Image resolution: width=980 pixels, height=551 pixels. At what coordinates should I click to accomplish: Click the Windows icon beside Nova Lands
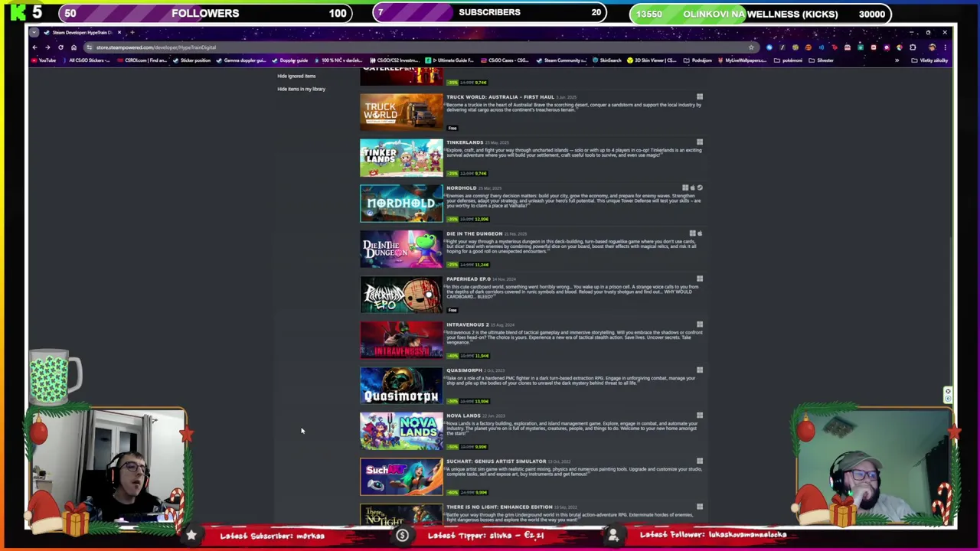pyautogui.click(x=699, y=416)
